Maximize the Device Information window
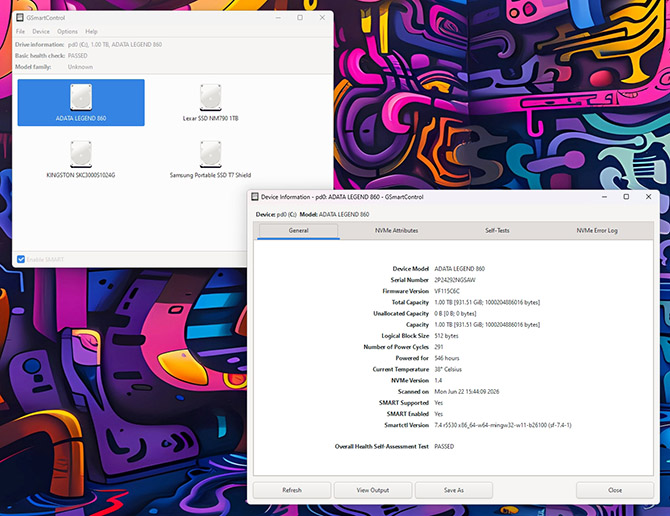The image size is (670, 516). tap(626, 197)
